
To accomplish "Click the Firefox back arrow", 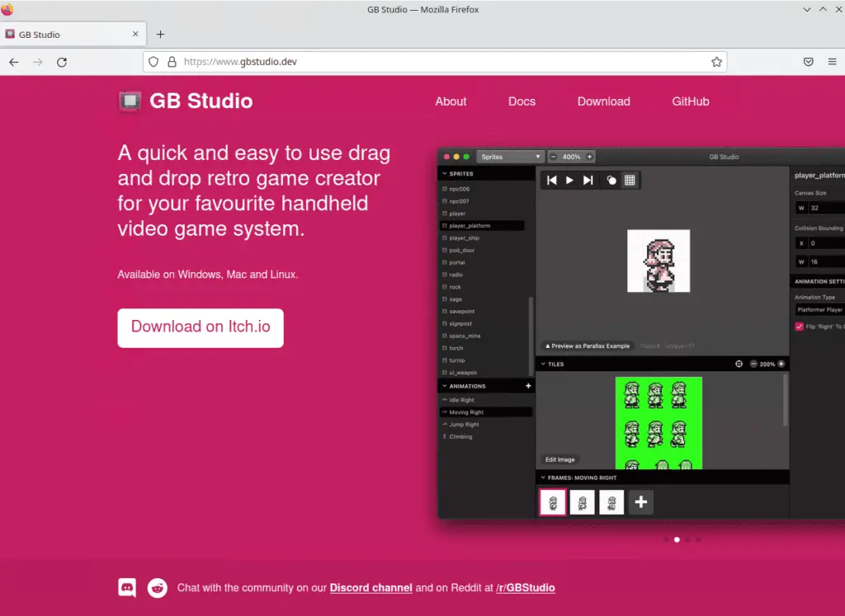I will tap(14, 62).
